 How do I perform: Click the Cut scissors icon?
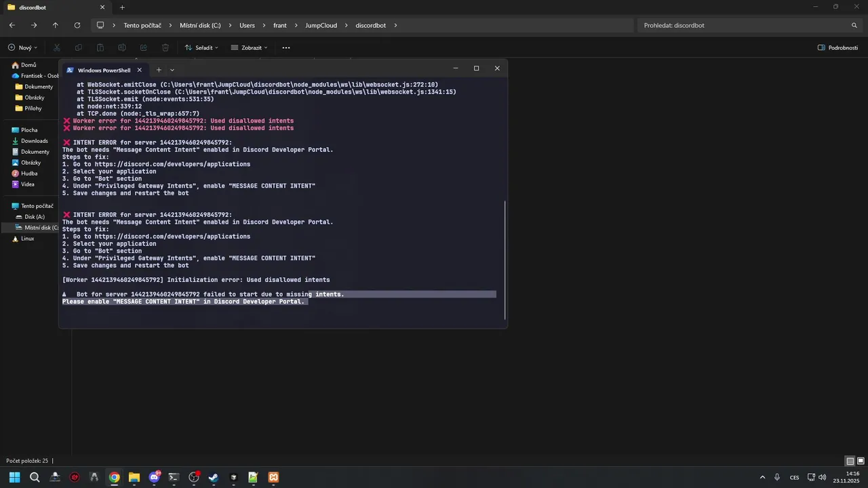57,47
